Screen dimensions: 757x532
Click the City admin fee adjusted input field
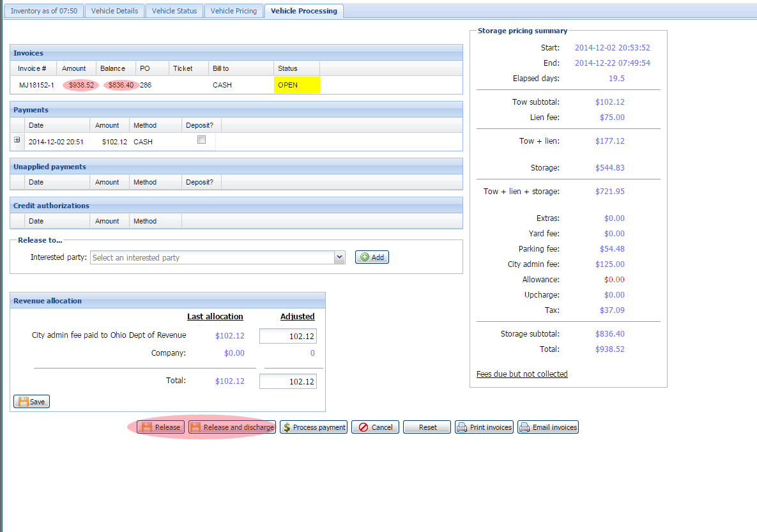[x=287, y=337]
